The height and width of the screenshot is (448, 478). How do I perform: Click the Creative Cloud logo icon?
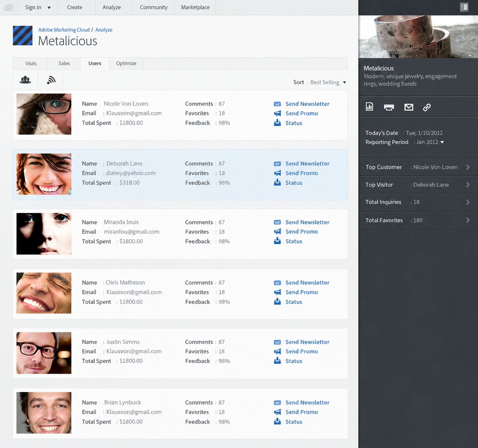(x=9, y=7)
